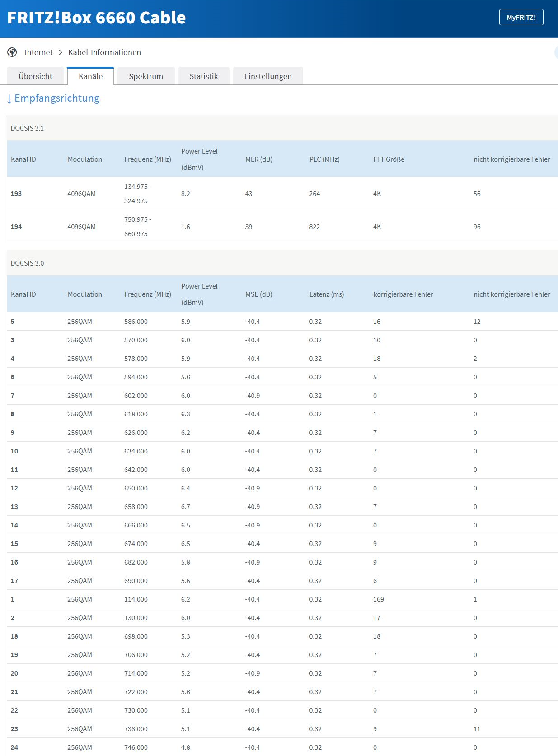Click frequency 594.000 cell
Image resolution: width=558 pixels, height=756 pixels.
click(x=136, y=377)
